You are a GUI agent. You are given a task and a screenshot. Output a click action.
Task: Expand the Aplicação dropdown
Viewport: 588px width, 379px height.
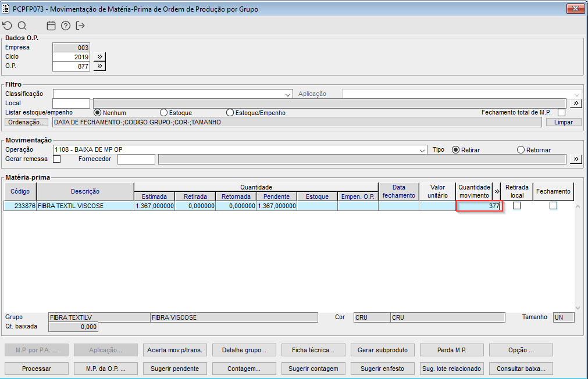(x=577, y=94)
